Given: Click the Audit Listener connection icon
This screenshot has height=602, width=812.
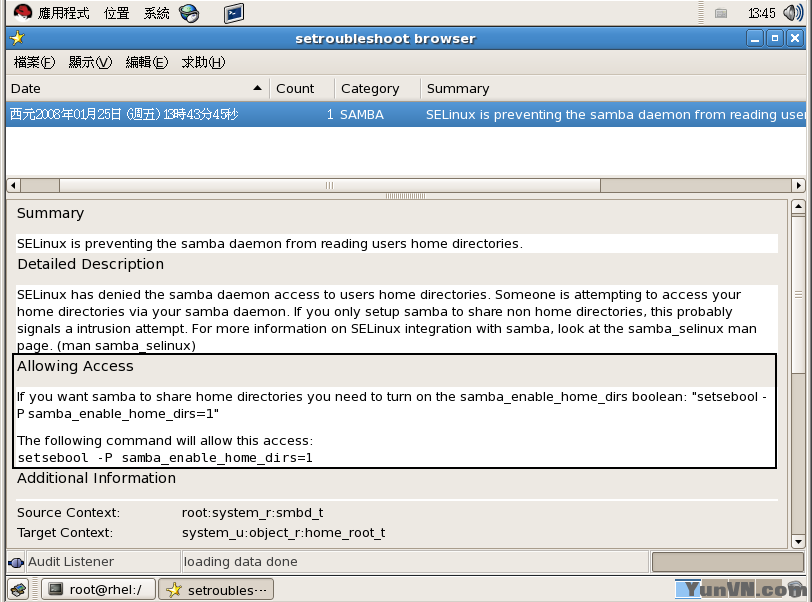Looking at the screenshot, I should pos(16,562).
